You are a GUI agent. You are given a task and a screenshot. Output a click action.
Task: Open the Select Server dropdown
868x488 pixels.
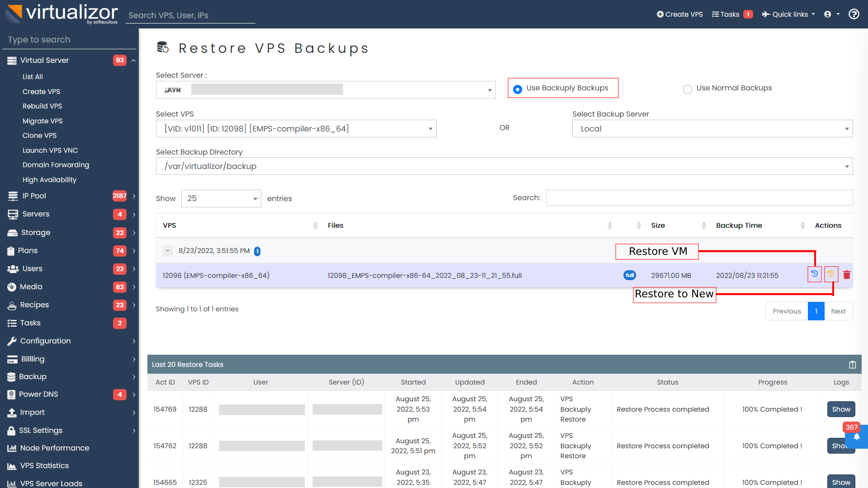(x=325, y=89)
